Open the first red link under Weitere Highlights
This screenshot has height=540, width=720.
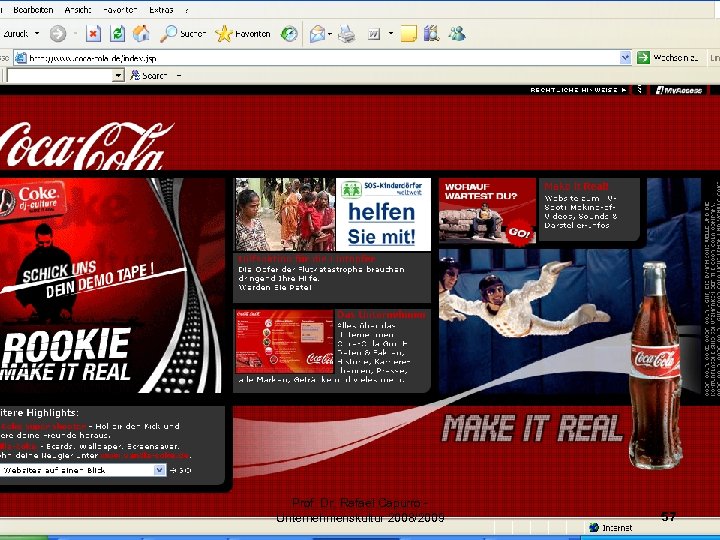click(x=43, y=426)
